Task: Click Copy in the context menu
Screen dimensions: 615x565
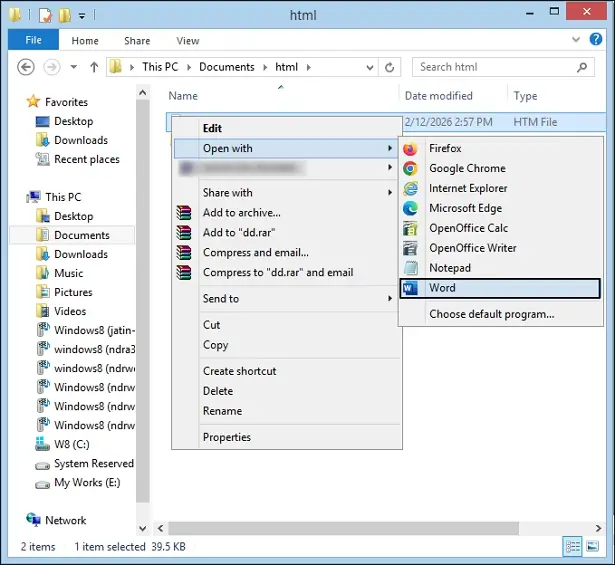Action: pyautogui.click(x=215, y=345)
